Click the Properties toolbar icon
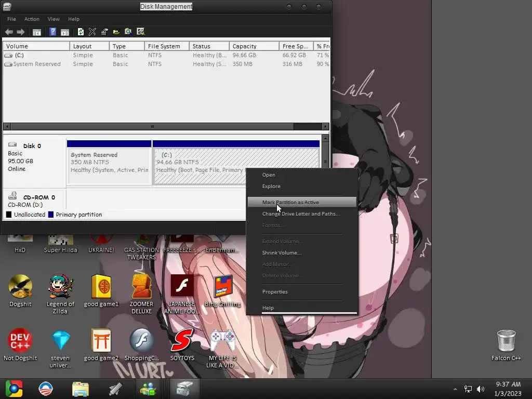This screenshot has width=532, height=399. pos(104,32)
